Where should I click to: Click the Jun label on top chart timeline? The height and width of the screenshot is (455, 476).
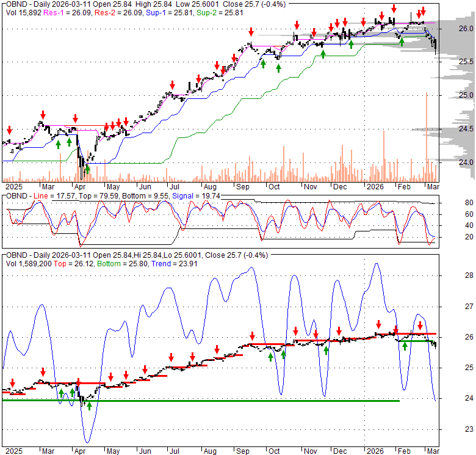(x=145, y=186)
